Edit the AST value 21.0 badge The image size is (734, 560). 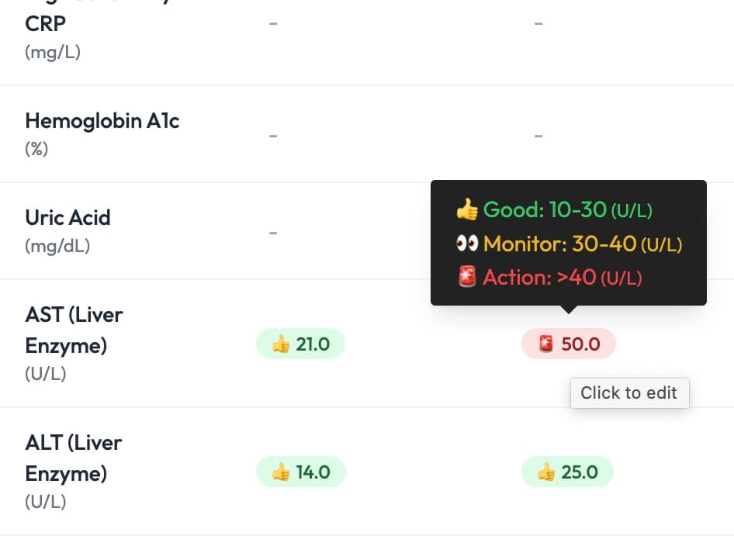(300, 344)
